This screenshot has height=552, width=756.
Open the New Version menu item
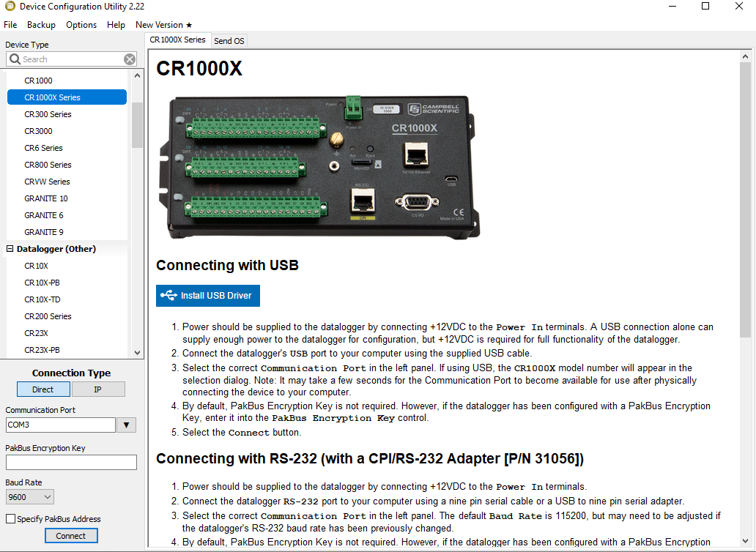(163, 24)
